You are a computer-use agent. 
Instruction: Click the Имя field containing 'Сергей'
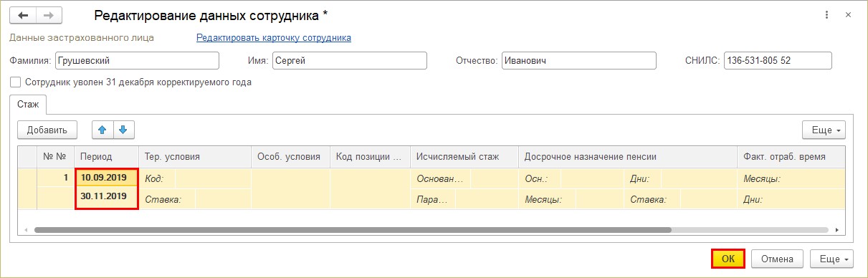point(349,61)
